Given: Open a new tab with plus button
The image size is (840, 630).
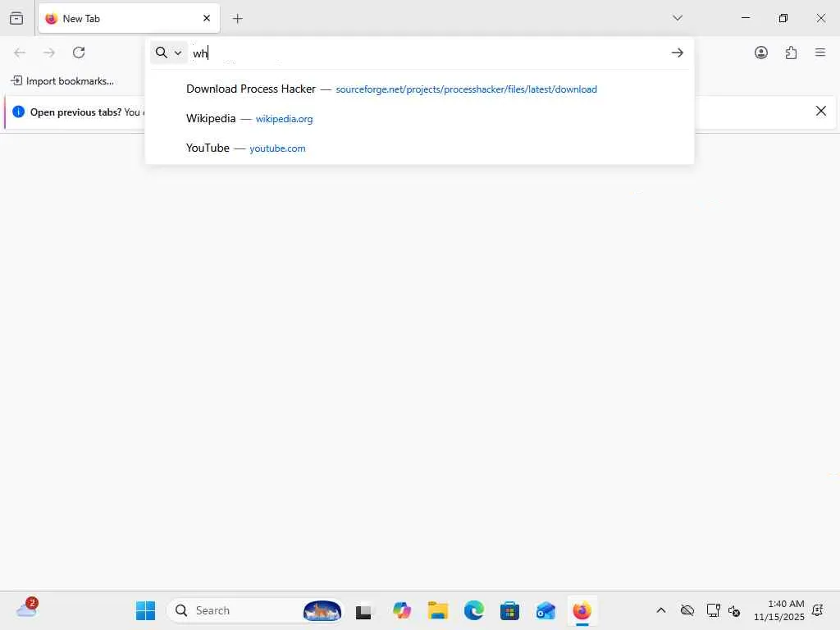Looking at the screenshot, I should click(237, 19).
